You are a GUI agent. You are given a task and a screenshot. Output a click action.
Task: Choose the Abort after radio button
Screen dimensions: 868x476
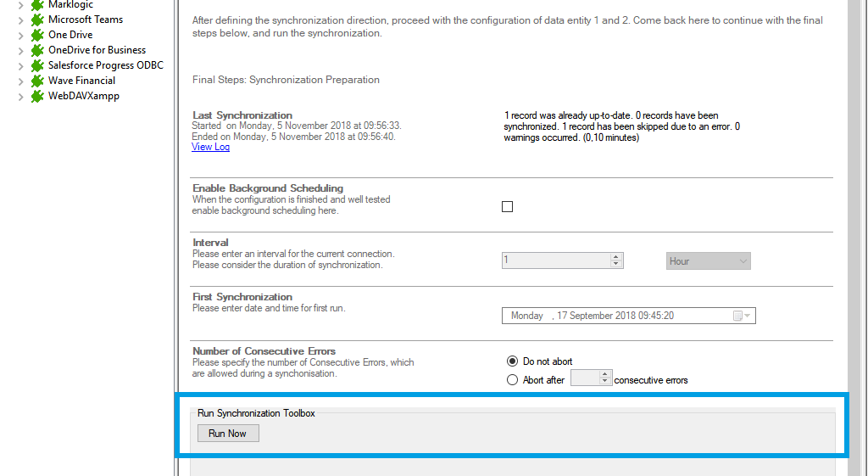(512, 380)
